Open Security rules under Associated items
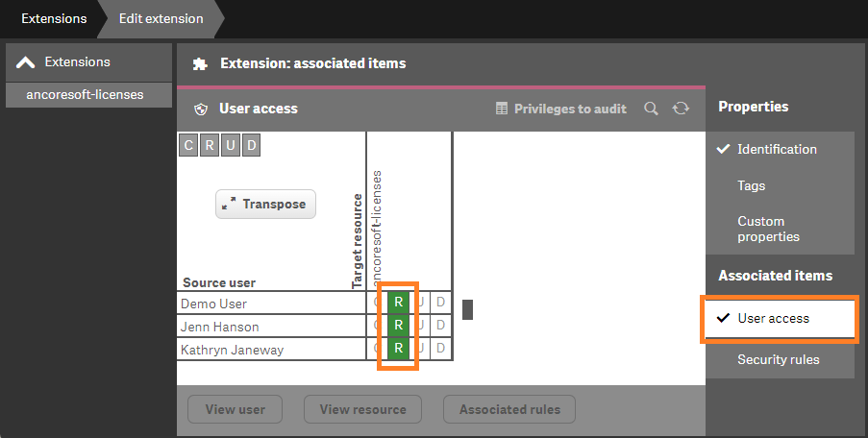The image size is (868, 438). 780,359
